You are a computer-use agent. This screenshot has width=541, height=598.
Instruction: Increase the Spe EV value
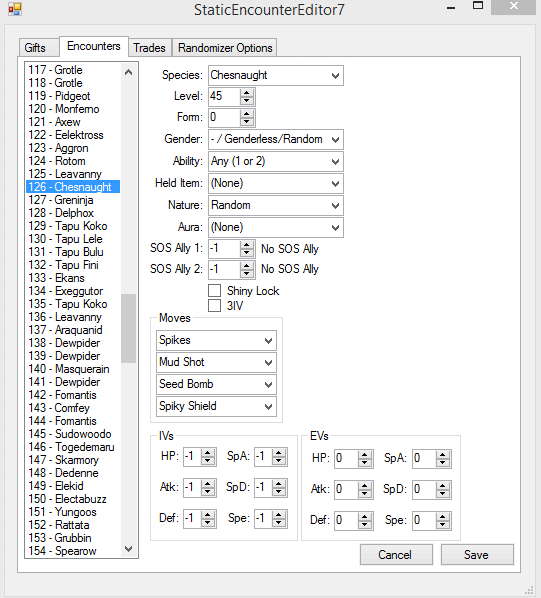pyautogui.click(x=443, y=517)
